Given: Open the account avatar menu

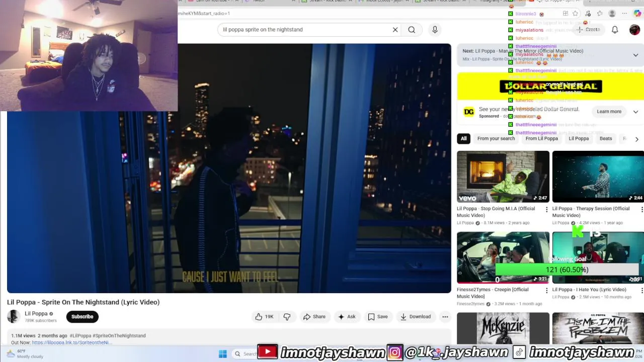Looking at the screenshot, I should coord(634,30).
